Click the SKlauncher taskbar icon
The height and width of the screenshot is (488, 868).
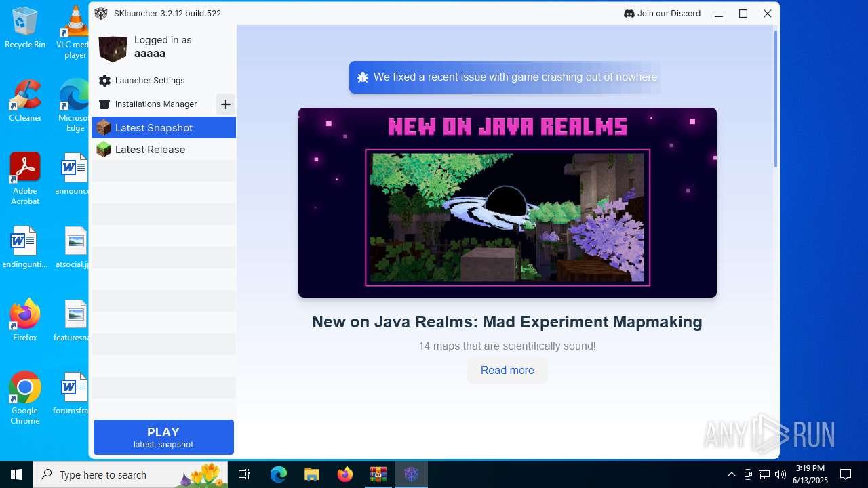411,474
